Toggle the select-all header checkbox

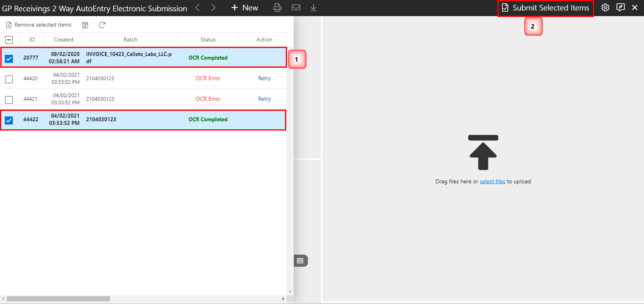(9, 40)
